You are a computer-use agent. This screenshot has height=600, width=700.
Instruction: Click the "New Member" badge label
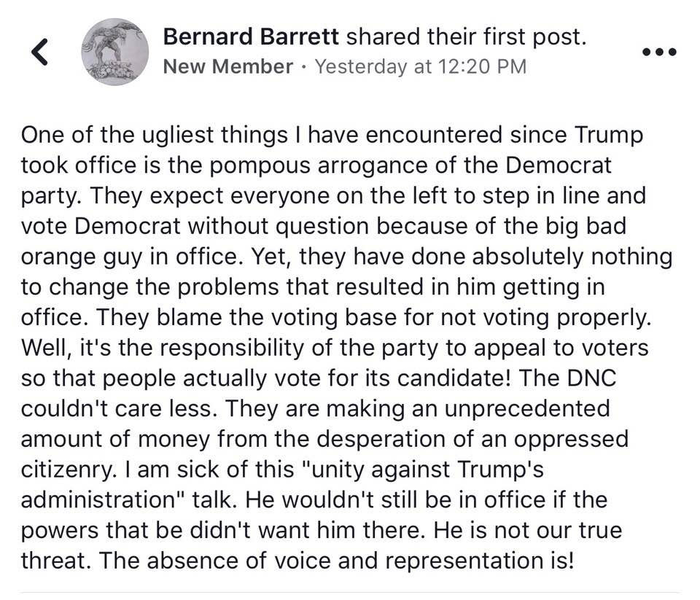click(227, 66)
